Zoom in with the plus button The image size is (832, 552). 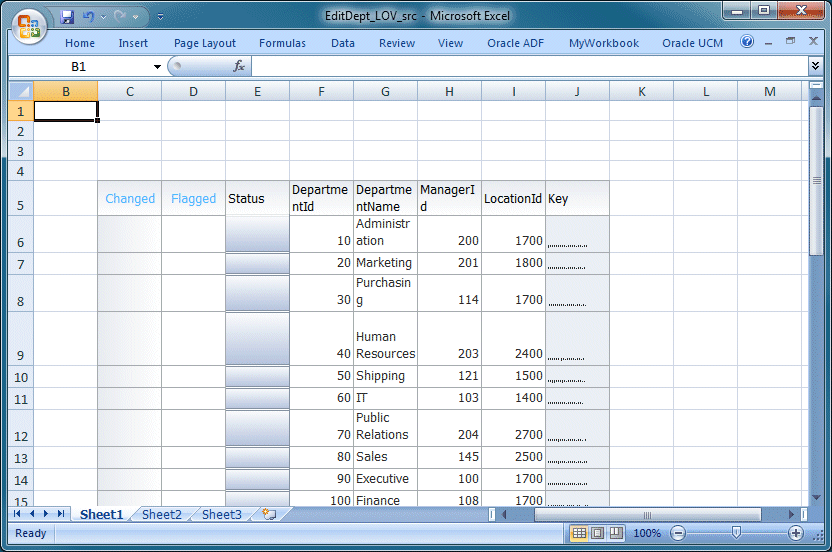click(x=795, y=533)
